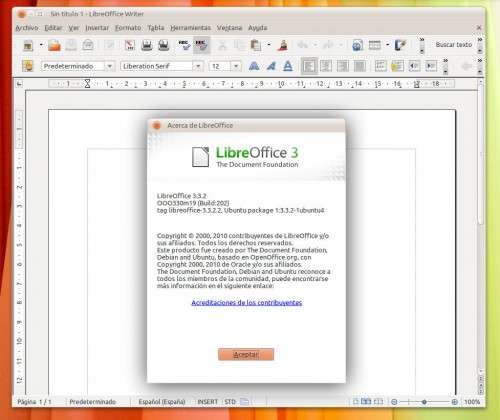Click the Aceptar button
The height and width of the screenshot is (420, 500).
pos(246,354)
